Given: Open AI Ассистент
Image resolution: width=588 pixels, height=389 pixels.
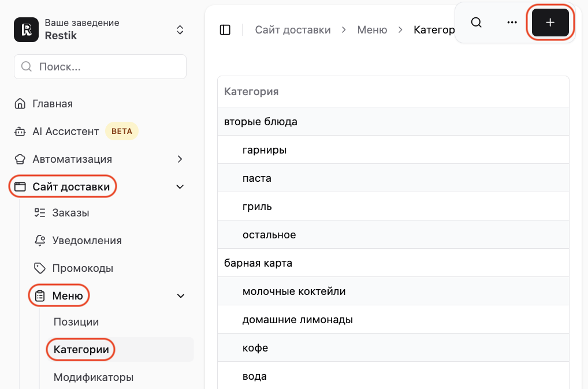Looking at the screenshot, I should coord(66,132).
